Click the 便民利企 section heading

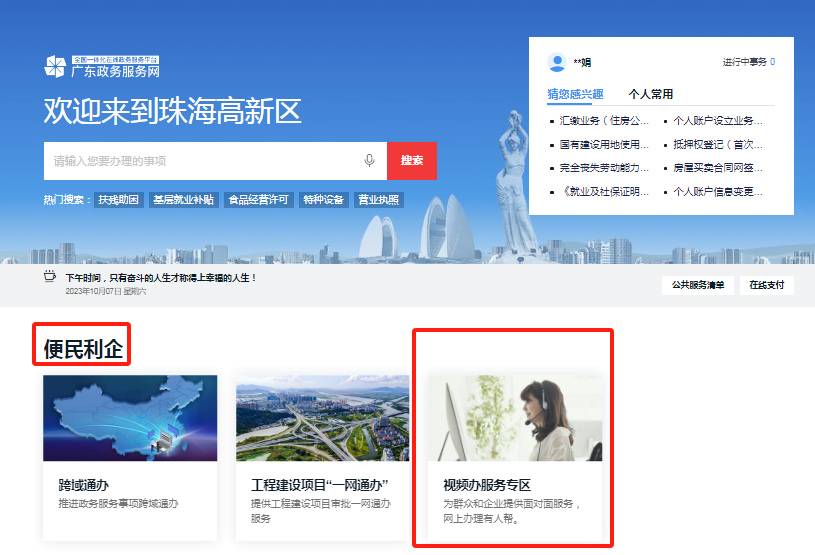tap(83, 349)
